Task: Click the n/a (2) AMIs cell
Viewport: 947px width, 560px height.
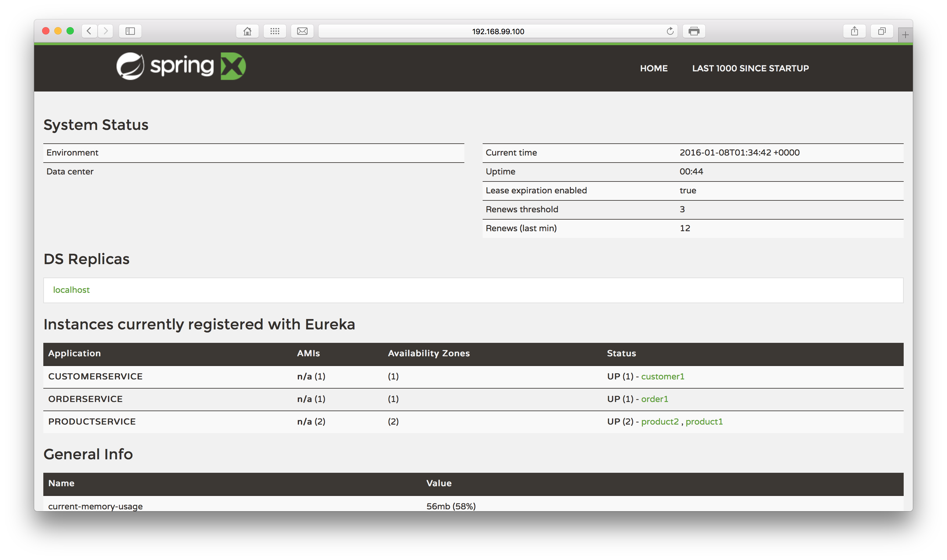Action: (x=311, y=422)
